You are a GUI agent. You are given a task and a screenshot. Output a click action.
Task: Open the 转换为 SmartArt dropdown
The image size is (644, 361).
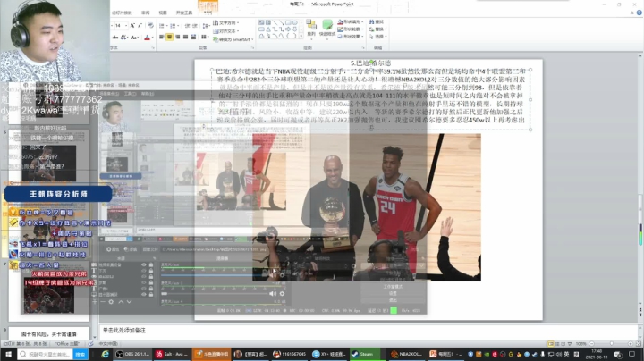233,39
